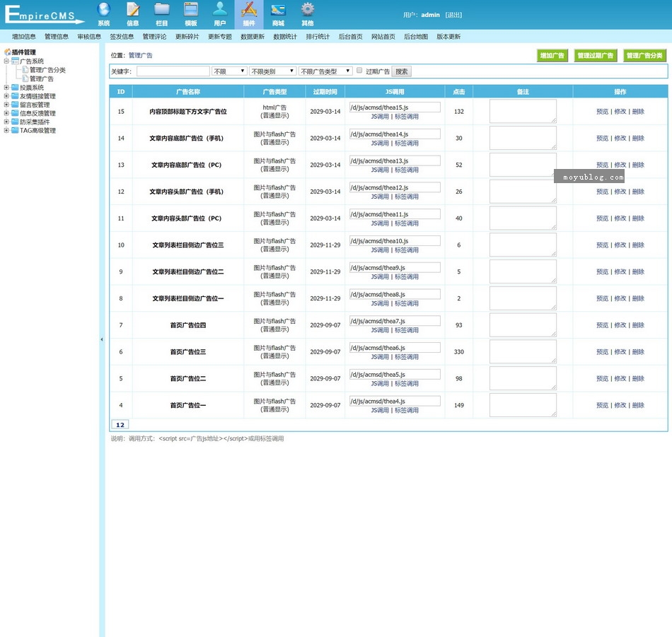Click 标签调用 for ad thea10.js
This screenshot has width=672, height=637.
pos(407,250)
